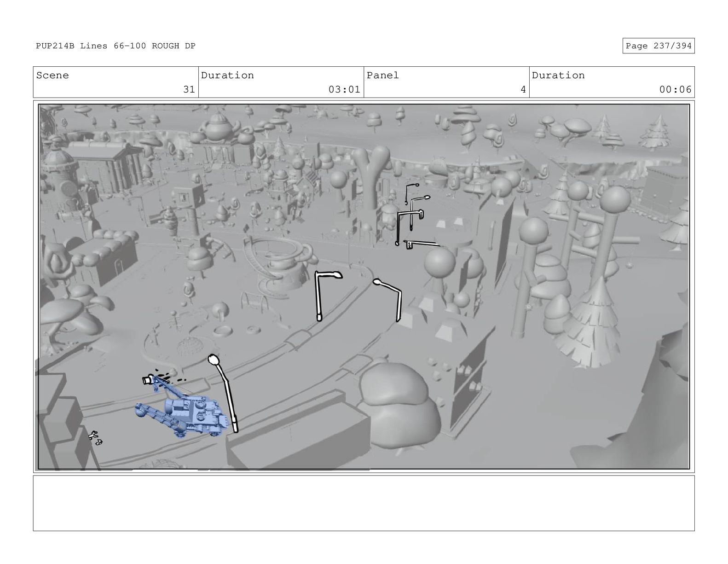Viewport: 728px width, 564px height.
Task: Click the empty notes box below the panel
Action: [364, 503]
